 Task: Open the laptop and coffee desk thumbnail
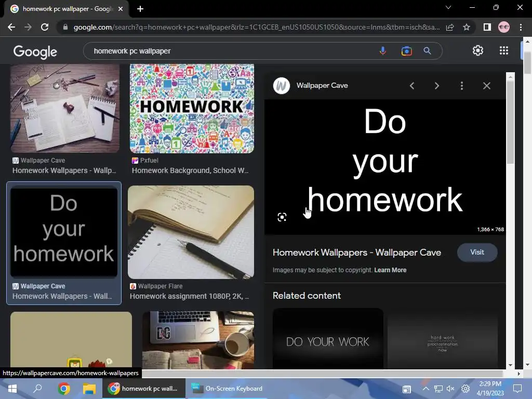(x=198, y=340)
